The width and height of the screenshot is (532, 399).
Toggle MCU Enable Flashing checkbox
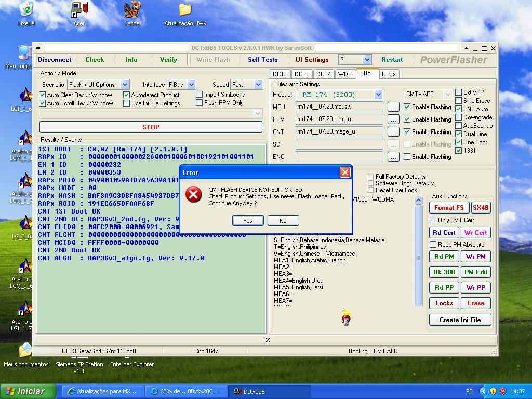click(x=407, y=107)
